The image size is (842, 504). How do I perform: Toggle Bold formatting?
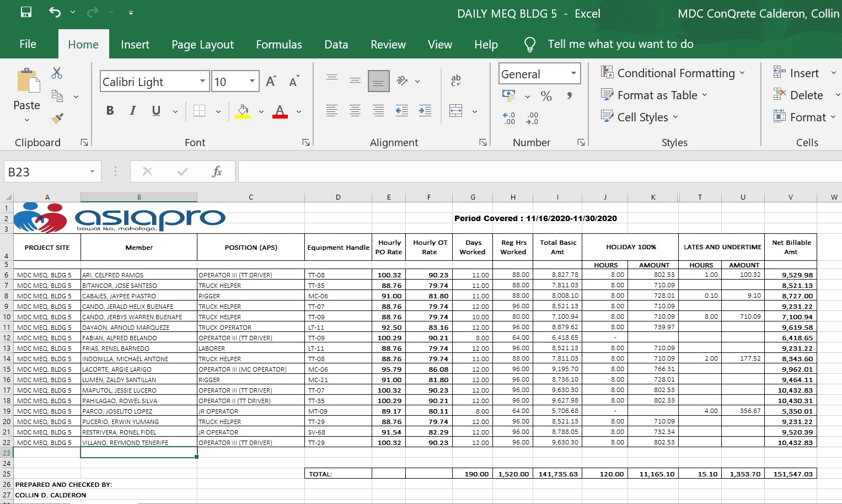tap(110, 111)
